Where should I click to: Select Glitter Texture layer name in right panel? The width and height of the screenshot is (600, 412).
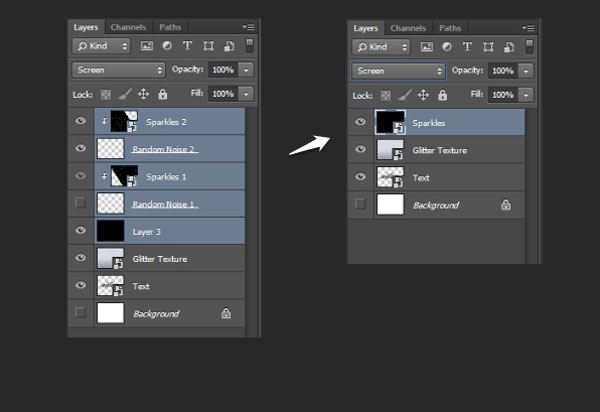point(440,150)
